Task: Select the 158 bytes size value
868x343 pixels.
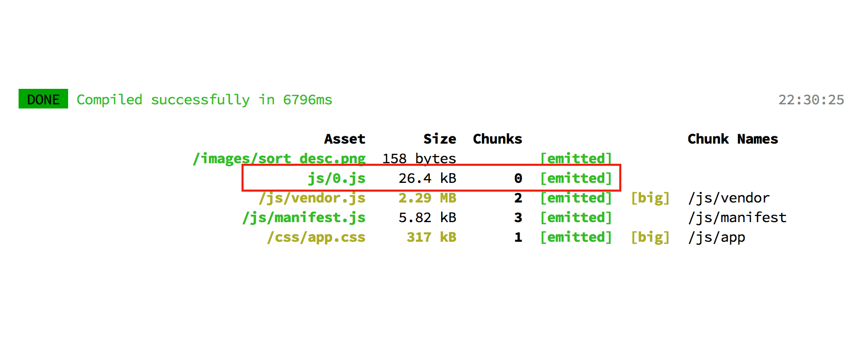Action: tap(419, 159)
